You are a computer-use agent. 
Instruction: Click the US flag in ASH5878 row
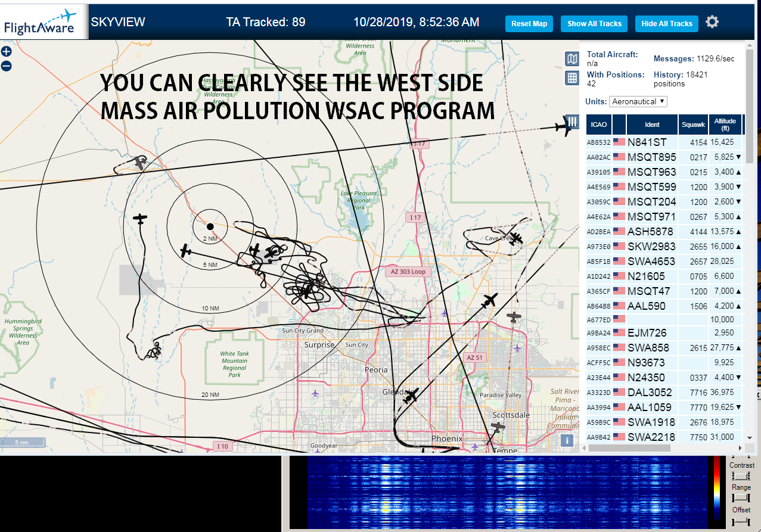619,232
